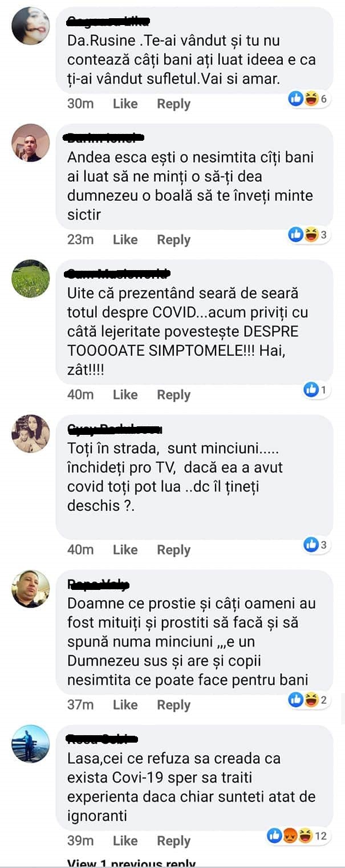
Task: Like the comment posted 30m ago
Action: point(125,104)
